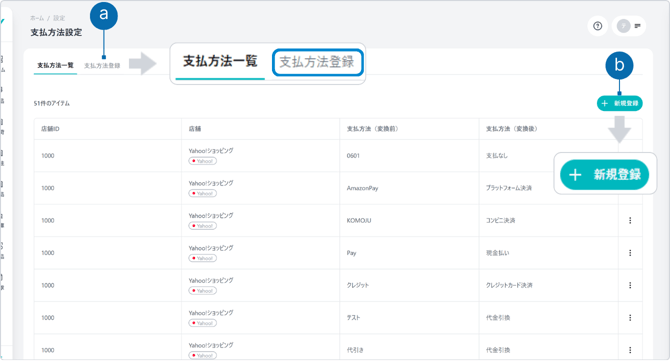The width and height of the screenshot is (670, 363).
Task: Go to 設定 in the breadcrumb
Action: pyautogui.click(x=59, y=18)
